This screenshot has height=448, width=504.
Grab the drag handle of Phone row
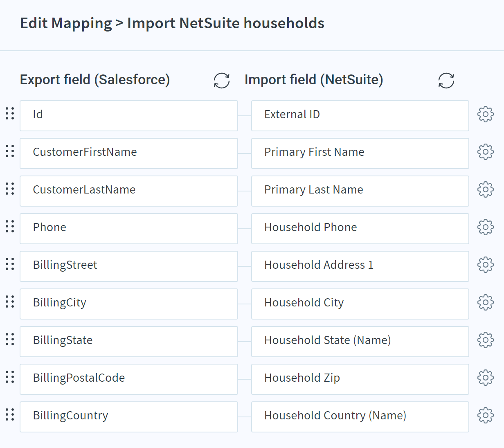point(10,226)
